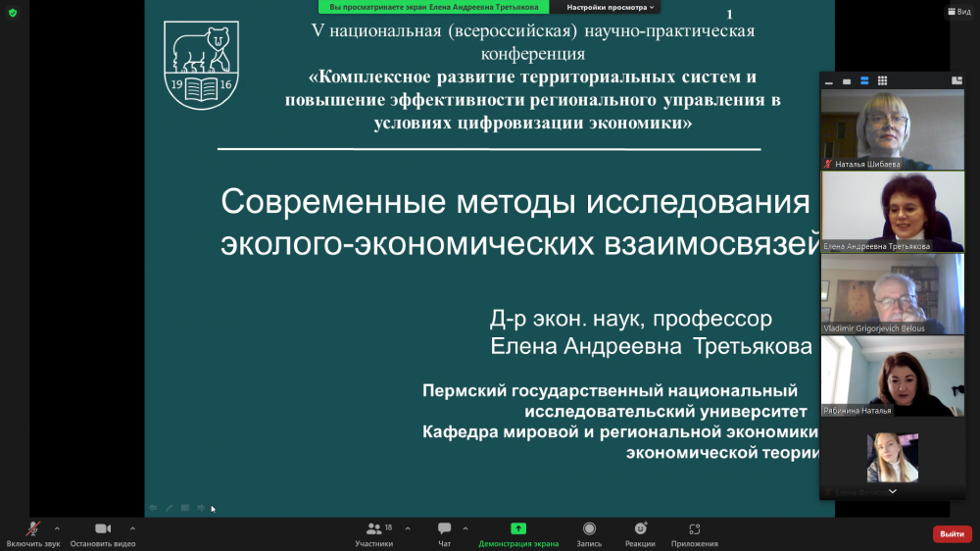
Task: Start recording with the Запись button
Action: tap(589, 533)
